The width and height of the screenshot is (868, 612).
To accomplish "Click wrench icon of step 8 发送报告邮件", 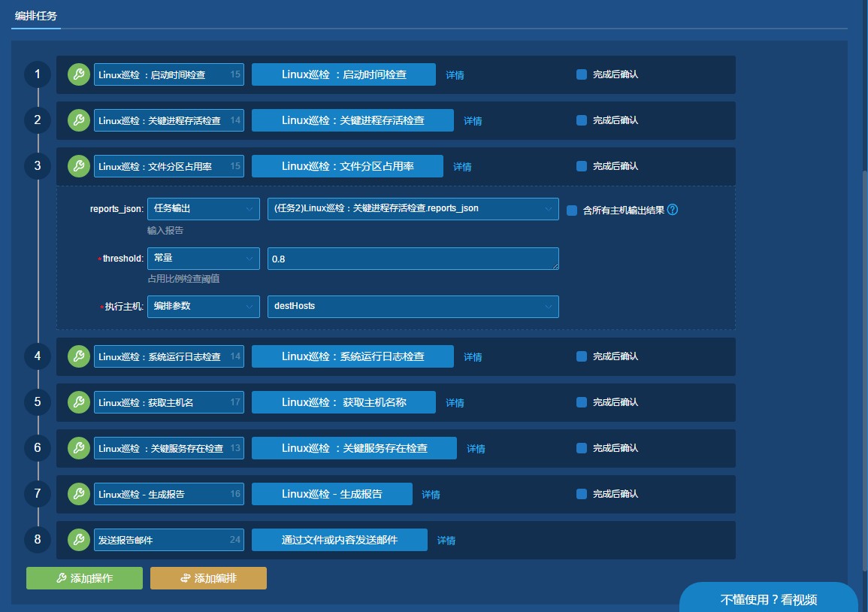I will 79,539.
